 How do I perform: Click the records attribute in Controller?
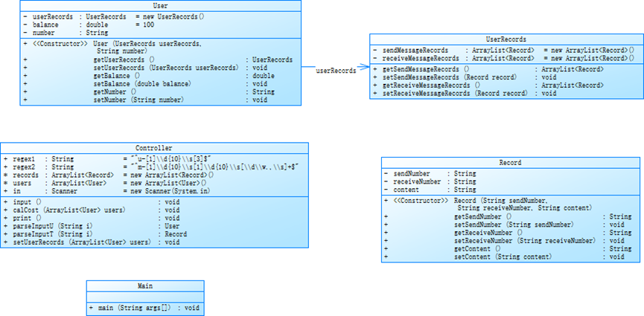[x=109, y=175]
